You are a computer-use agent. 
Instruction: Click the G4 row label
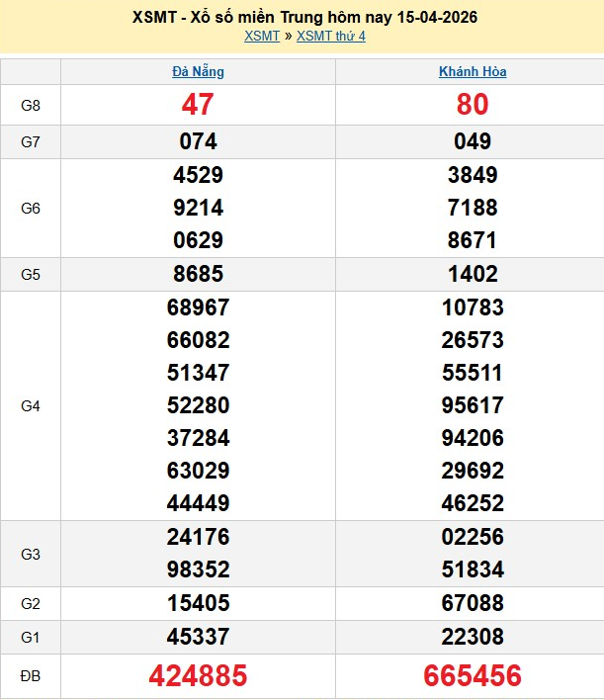[30, 405]
